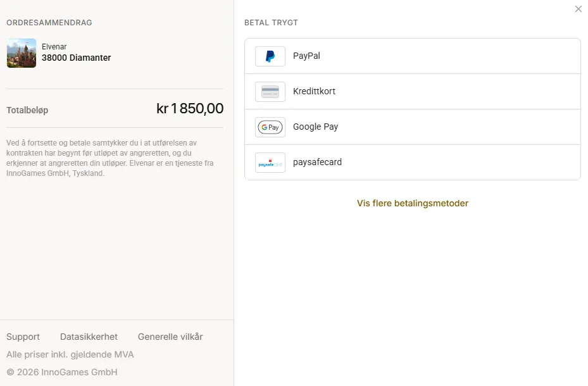This screenshot has height=386, width=588.
Task: Click the angreretten consent paragraph
Action: 110,158
